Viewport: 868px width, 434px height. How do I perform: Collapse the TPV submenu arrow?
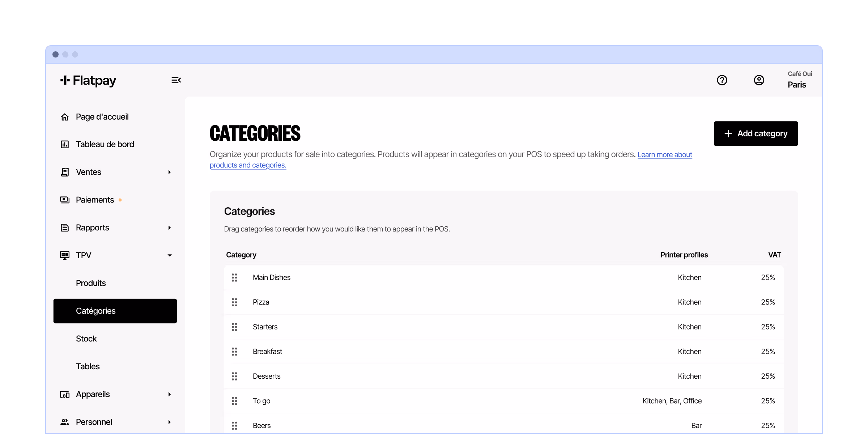pyautogui.click(x=169, y=255)
